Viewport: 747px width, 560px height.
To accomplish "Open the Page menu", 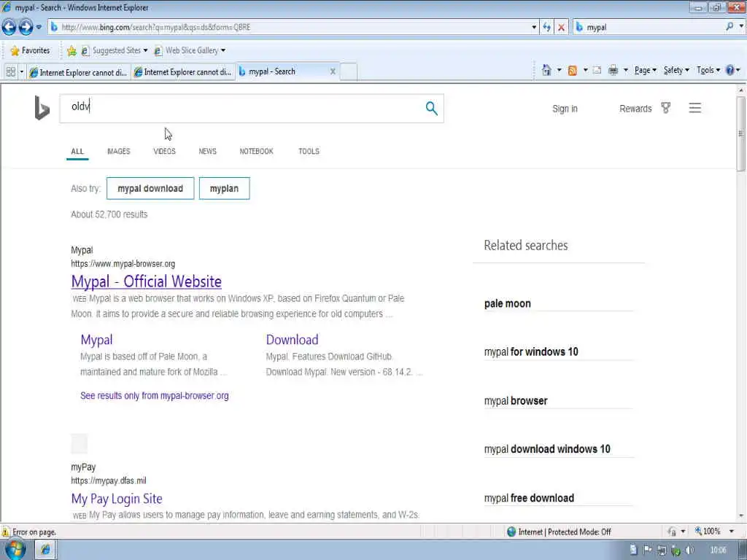I will [x=646, y=71].
